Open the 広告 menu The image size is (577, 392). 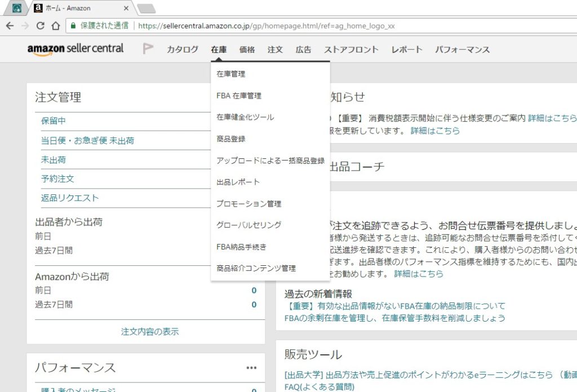click(x=304, y=49)
